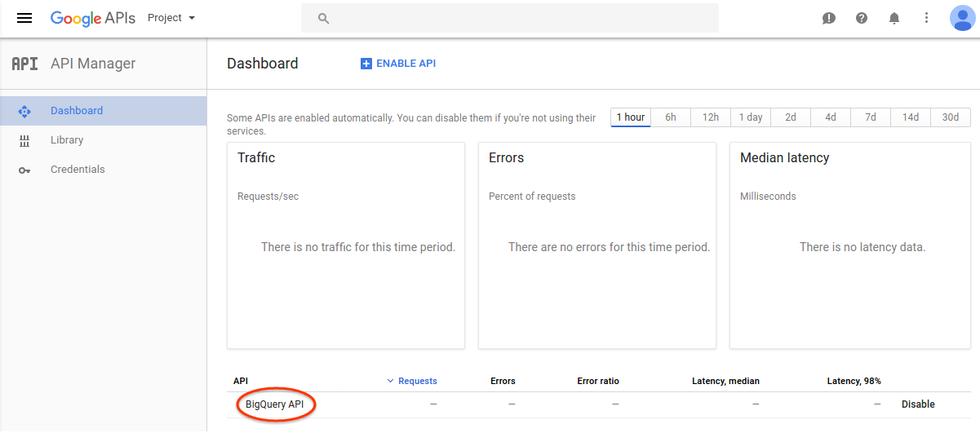The width and height of the screenshot is (980, 433).
Task: Click the Credentials key icon
Action: coord(24,170)
